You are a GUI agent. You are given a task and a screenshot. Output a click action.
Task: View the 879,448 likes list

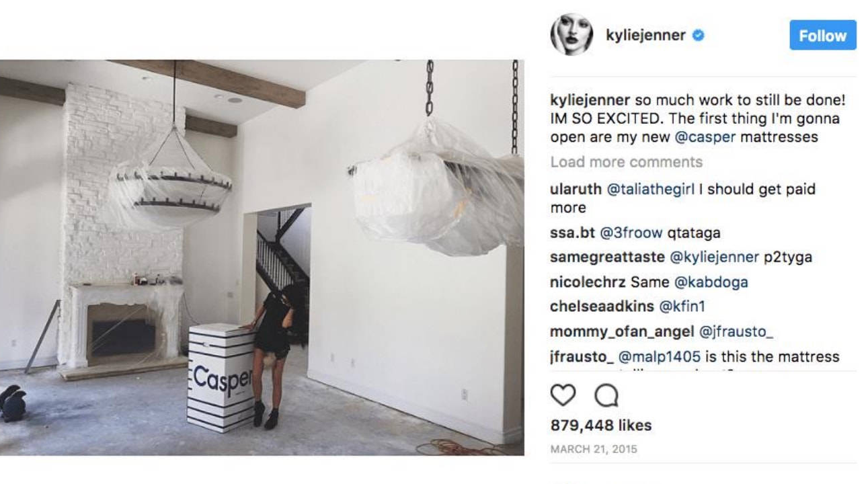click(601, 426)
